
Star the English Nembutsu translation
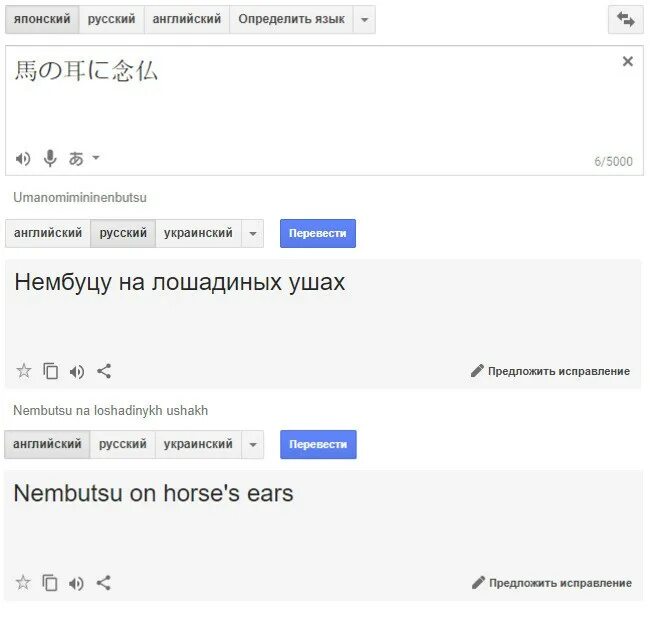pos(23,582)
